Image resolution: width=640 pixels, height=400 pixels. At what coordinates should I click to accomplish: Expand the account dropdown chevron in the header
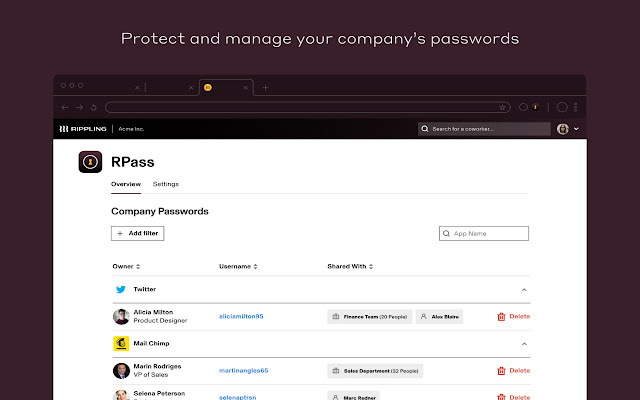point(576,129)
